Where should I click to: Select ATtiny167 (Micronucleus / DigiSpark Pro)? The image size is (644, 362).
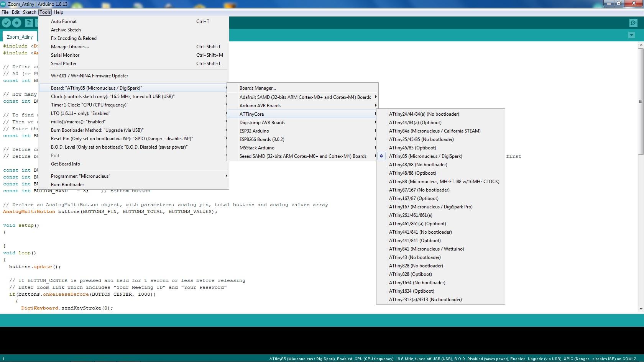tap(440, 207)
